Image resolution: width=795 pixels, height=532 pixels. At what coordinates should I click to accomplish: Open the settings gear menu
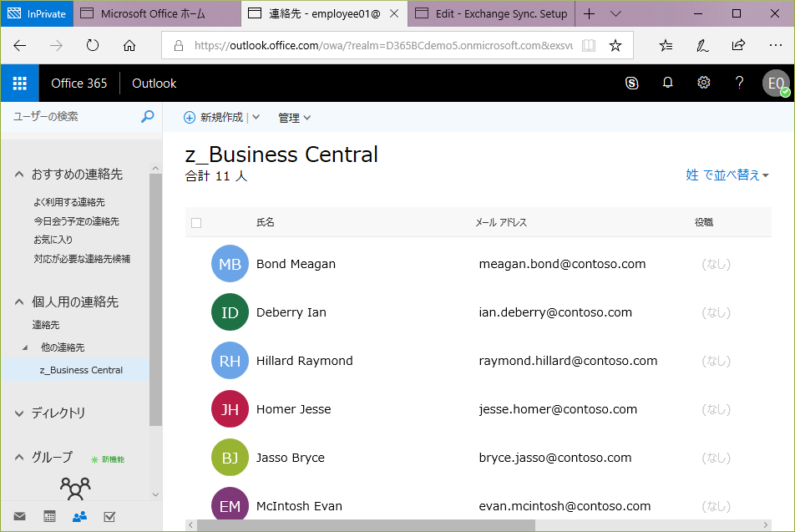click(704, 83)
